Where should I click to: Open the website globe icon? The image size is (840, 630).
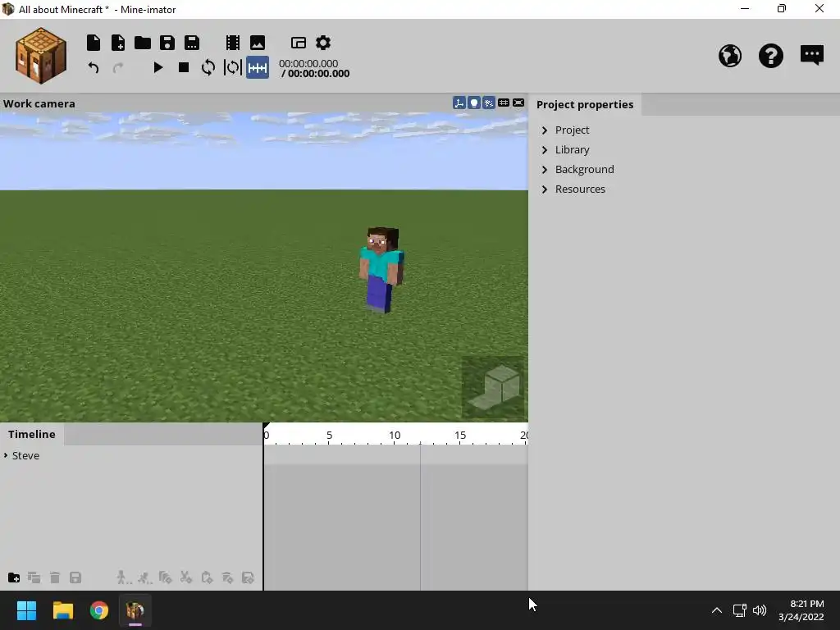[730, 56]
